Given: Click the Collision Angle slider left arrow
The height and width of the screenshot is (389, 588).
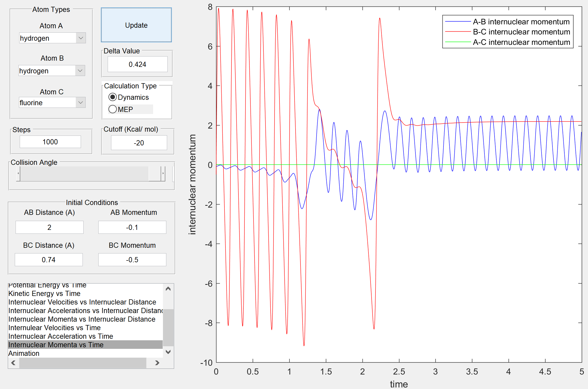Looking at the screenshot, I should coord(18,173).
